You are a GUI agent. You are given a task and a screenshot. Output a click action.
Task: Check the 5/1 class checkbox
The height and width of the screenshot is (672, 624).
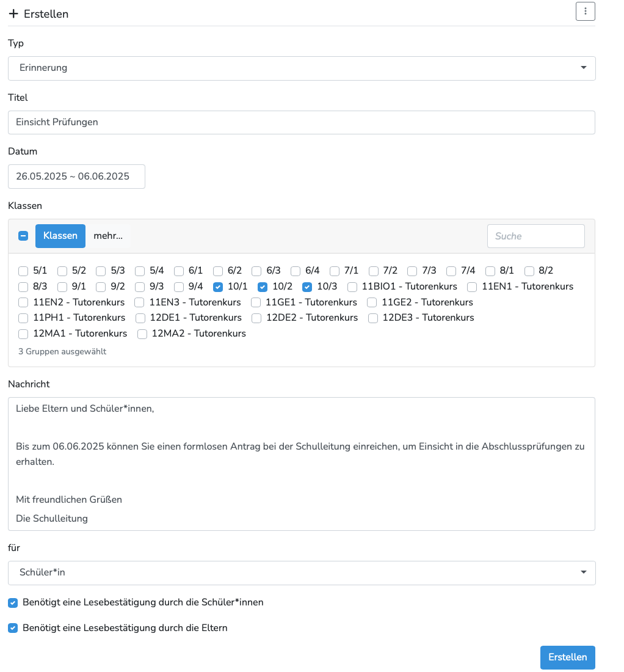tap(23, 271)
